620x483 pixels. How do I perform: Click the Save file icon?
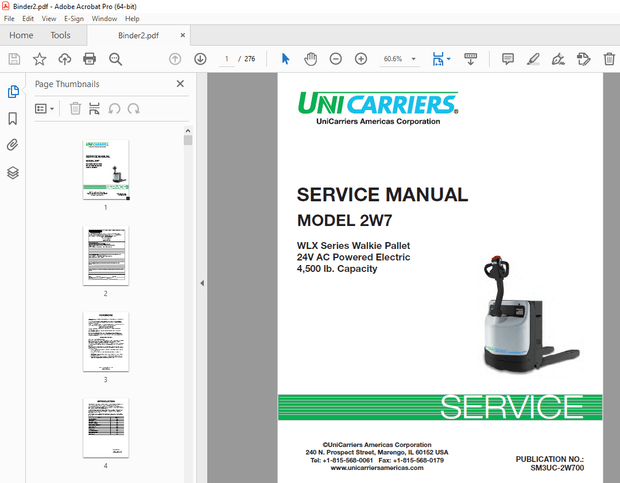tap(14, 59)
